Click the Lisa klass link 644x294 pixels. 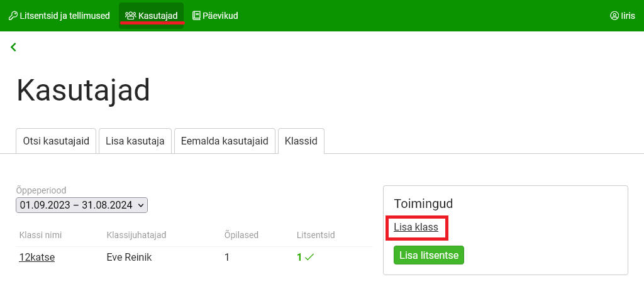point(416,227)
